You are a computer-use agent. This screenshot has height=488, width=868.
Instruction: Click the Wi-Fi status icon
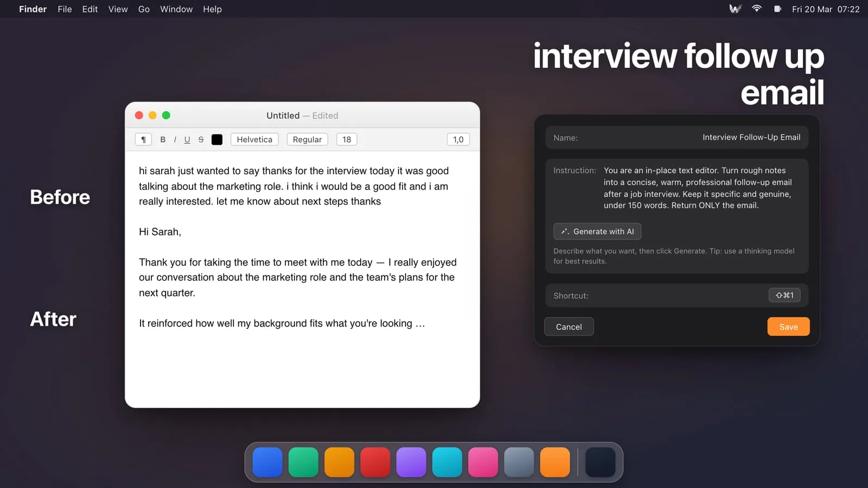coord(756,9)
